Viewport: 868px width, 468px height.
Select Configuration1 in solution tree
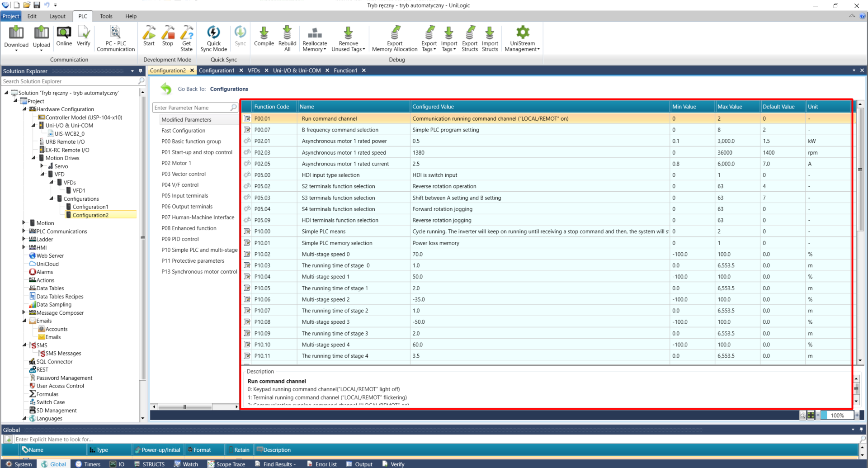90,207
